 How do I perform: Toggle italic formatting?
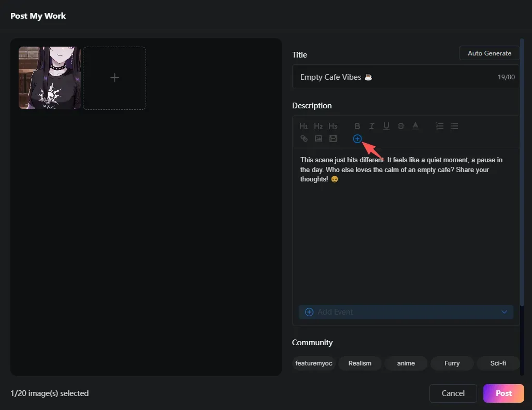tap(372, 126)
